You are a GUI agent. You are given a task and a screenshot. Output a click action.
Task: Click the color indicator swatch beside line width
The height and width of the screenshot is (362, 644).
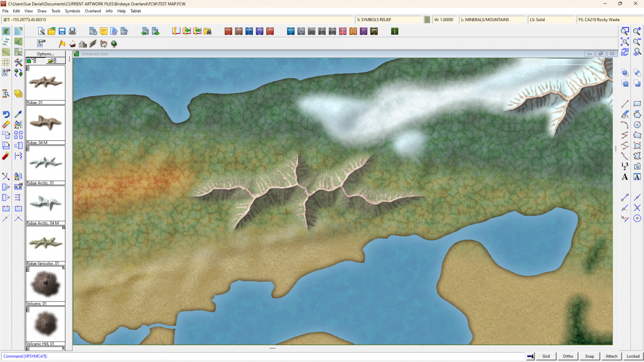427,20
